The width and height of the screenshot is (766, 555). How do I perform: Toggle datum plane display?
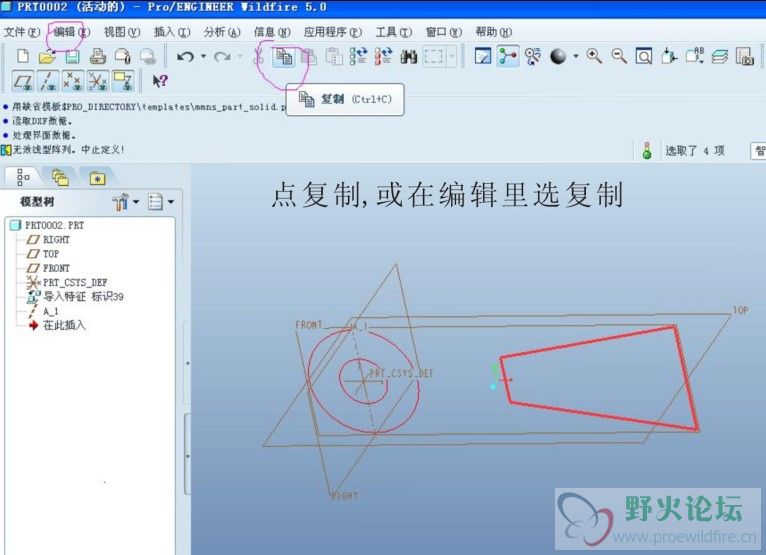23,81
